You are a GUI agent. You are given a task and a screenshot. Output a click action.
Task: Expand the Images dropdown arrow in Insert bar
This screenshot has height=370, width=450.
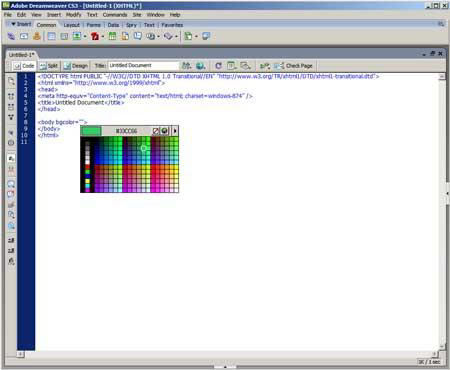click(85, 36)
